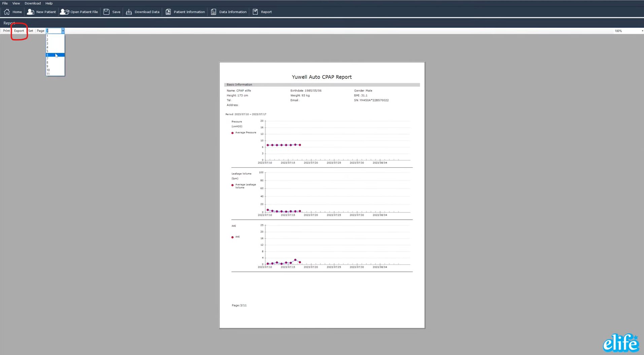The width and height of the screenshot is (644, 355).
Task: Select page 2 in the dropdown list
Action: pyautogui.click(x=55, y=40)
